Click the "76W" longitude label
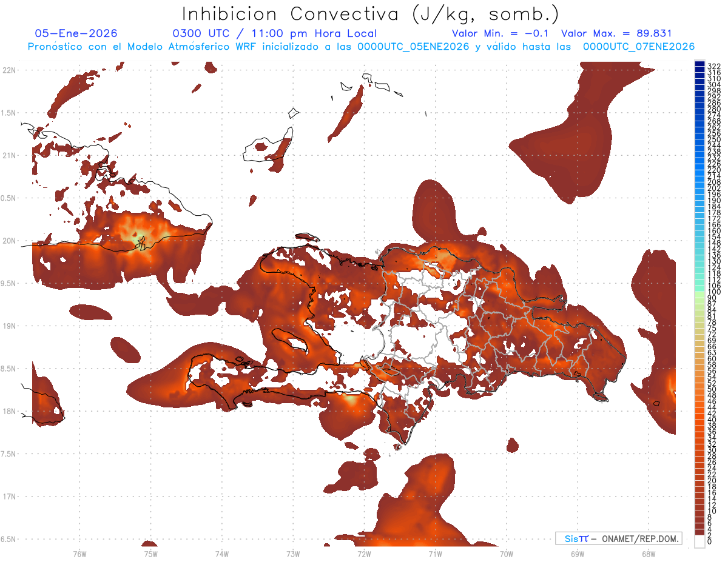Image resolution: width=728 pixels, height=562 pixels. [x=79, y=554]
